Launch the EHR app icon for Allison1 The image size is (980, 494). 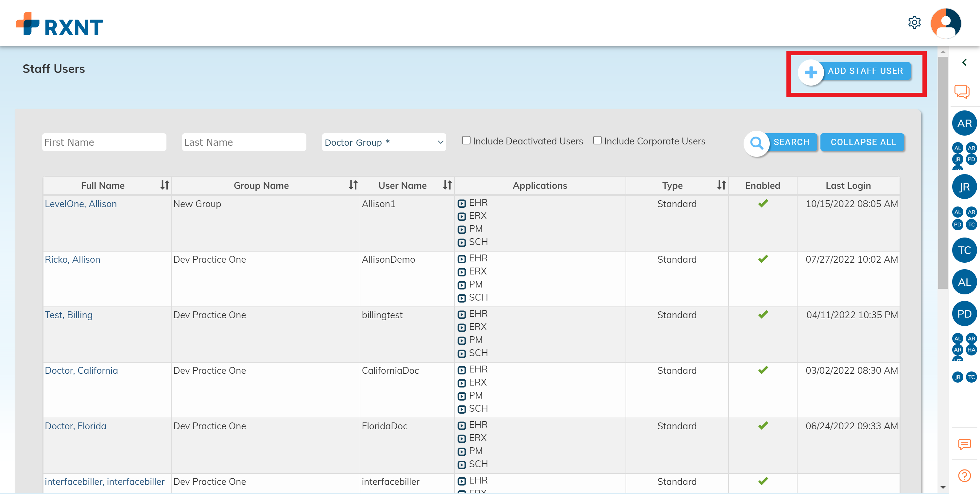point(461,204)
